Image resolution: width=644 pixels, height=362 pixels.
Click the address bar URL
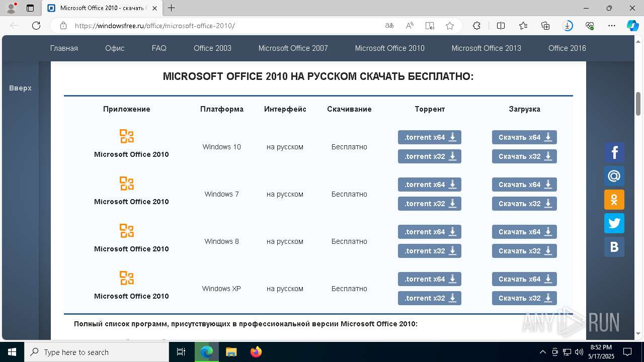click(x=154, y=26)
